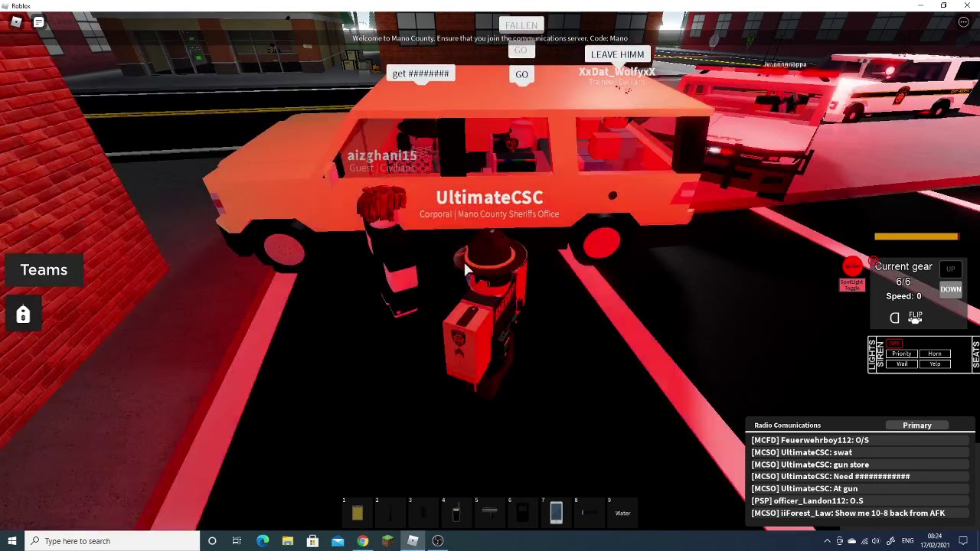Open Mail app from taskbar
The width and height of the screenshot is (980, 551).
pyautogui.click(x=338, y=541)
